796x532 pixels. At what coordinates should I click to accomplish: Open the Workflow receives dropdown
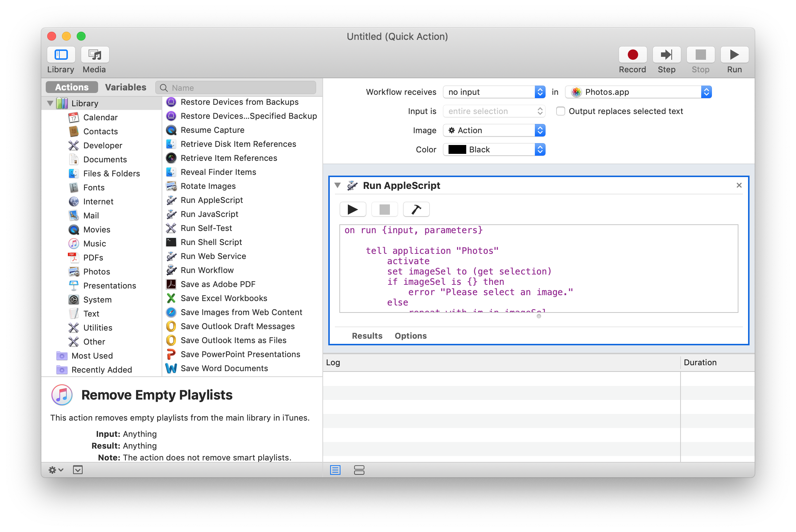[x=494, y=92]
